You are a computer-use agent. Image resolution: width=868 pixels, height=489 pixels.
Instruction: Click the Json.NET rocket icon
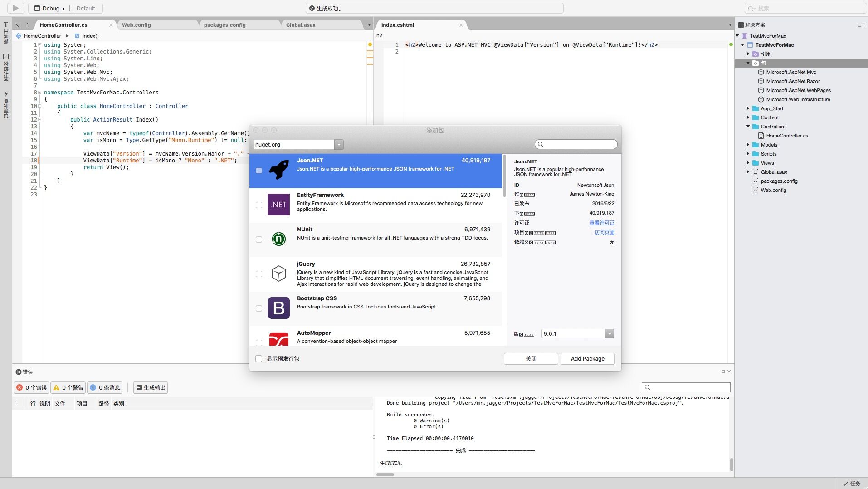point(278,170)
